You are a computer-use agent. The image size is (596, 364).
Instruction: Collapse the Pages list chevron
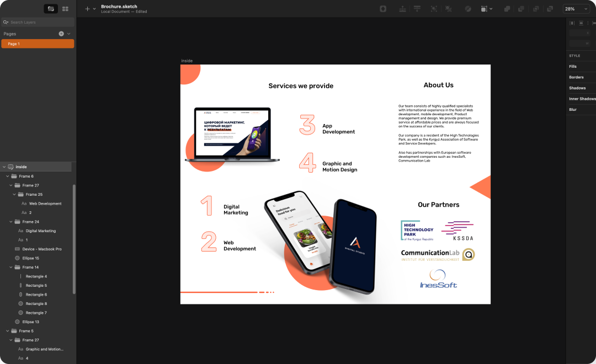click(69, 34)
